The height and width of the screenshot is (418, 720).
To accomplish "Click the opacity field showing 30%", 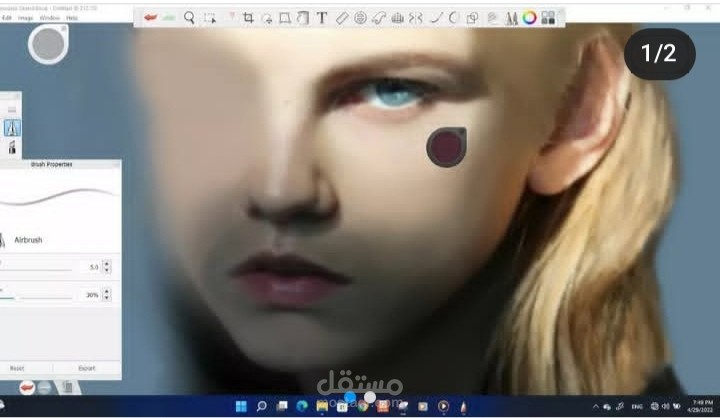I will [x=90, y=295].
